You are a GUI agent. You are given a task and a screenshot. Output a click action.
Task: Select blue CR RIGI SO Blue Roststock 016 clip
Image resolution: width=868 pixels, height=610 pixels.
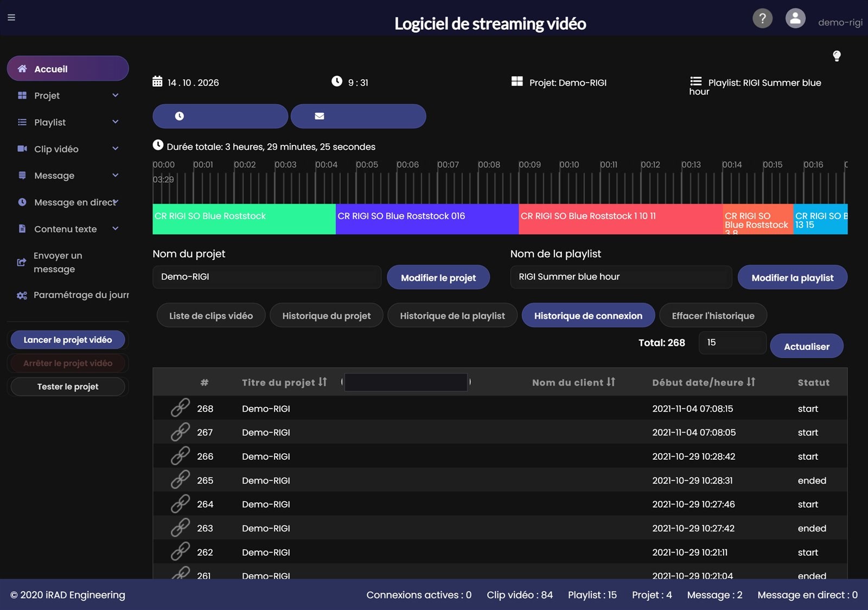(427, 219)
